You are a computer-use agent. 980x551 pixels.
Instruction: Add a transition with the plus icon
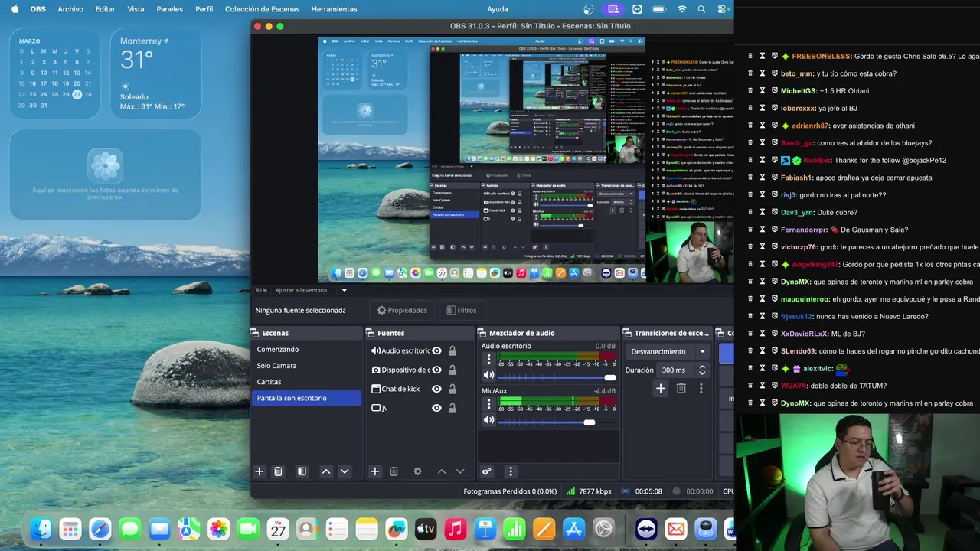click(660, 389)
